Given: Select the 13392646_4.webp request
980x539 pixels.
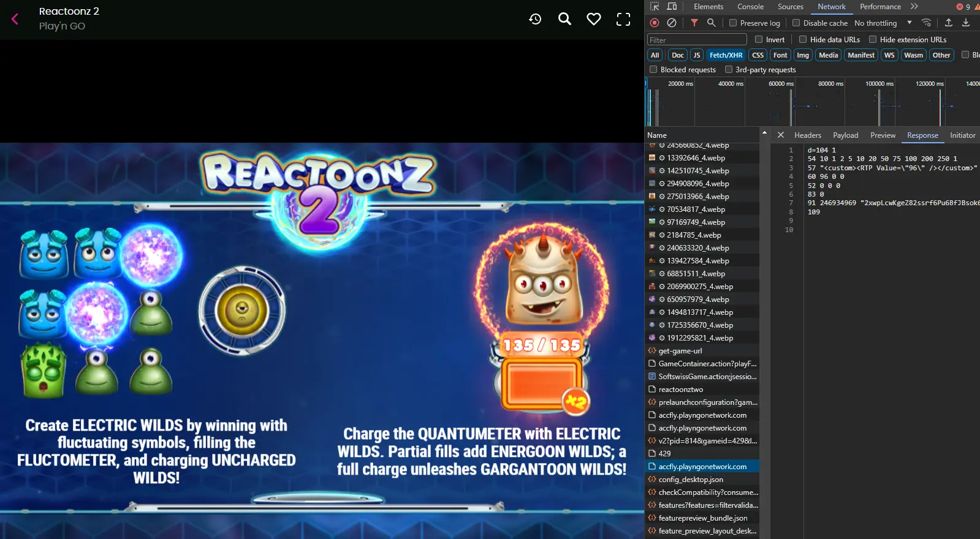Looking at the screenshot, I should point(702,158).
